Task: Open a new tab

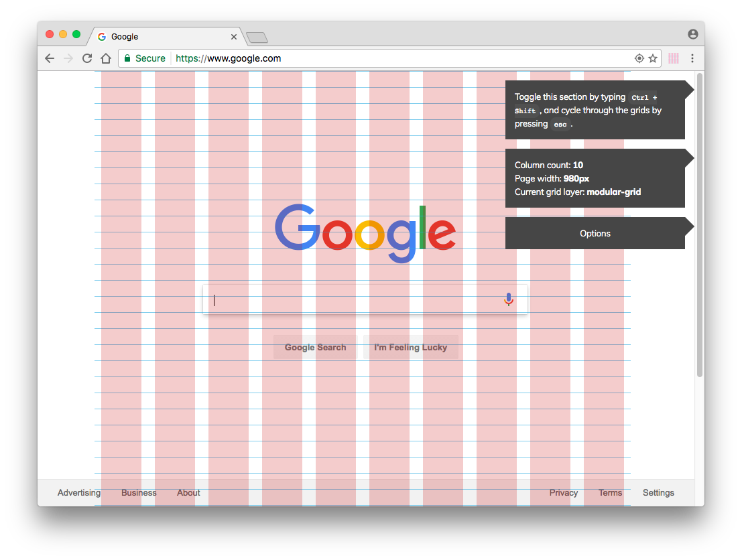Action: [x=257, y=38]
